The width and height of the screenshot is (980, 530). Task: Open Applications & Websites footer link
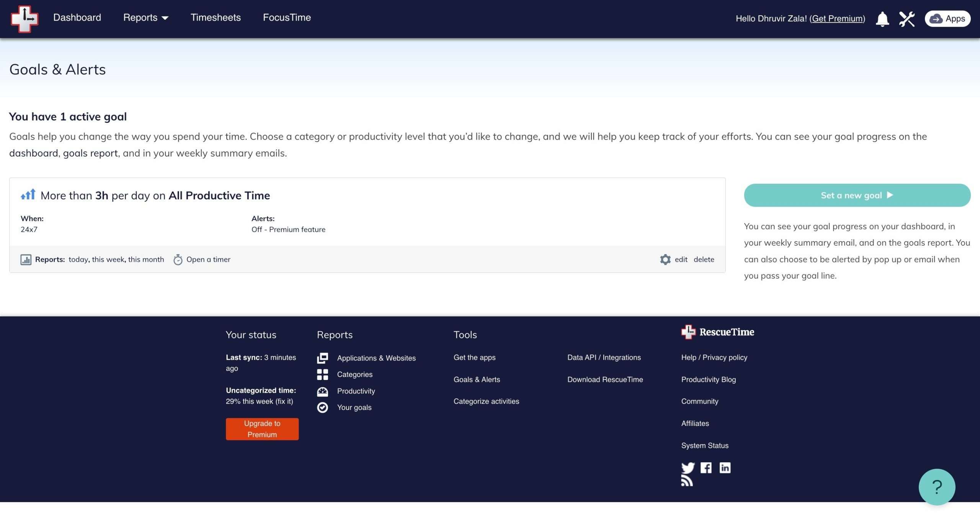coord(376,358)
